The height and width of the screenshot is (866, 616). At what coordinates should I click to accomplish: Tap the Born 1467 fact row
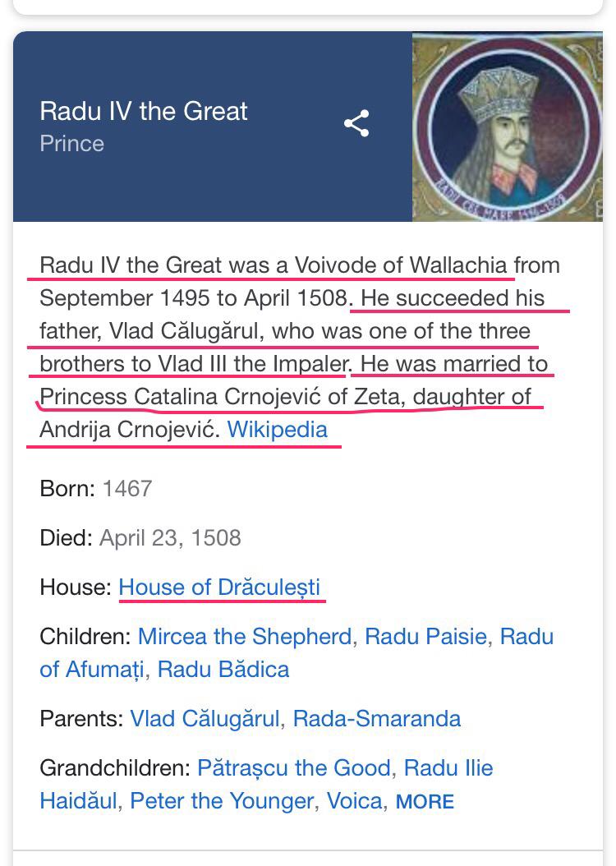[x=96, y=488]
